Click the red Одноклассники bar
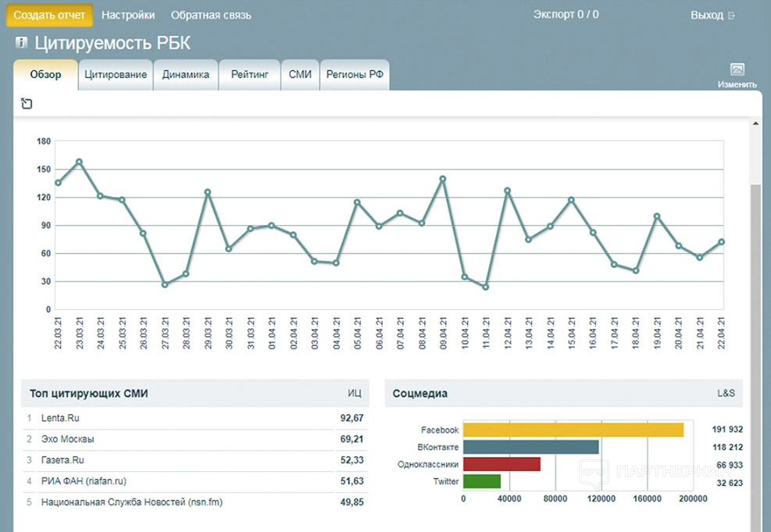 click(502, 464)
